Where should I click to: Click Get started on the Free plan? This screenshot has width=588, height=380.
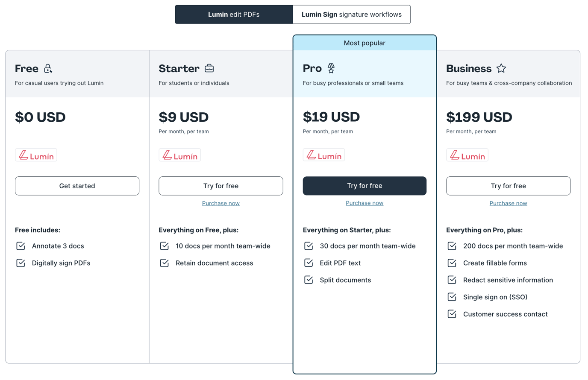(x=77, y=186)
